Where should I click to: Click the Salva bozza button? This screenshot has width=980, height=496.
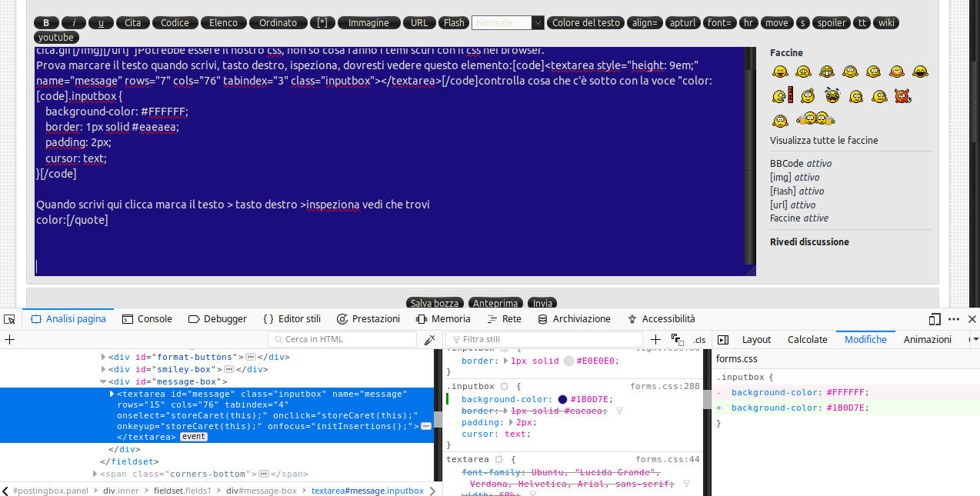[x=435, y=303]
